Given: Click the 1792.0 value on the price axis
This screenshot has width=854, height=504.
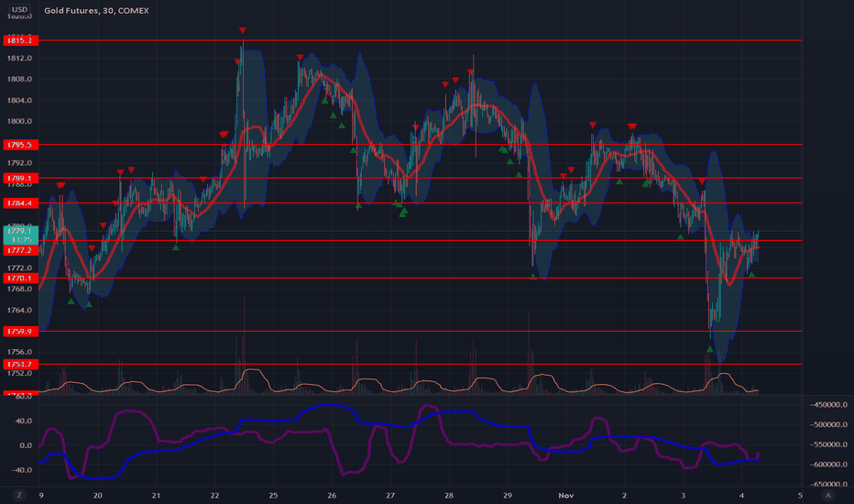Looking at the screenshot, I should point(19,163).
